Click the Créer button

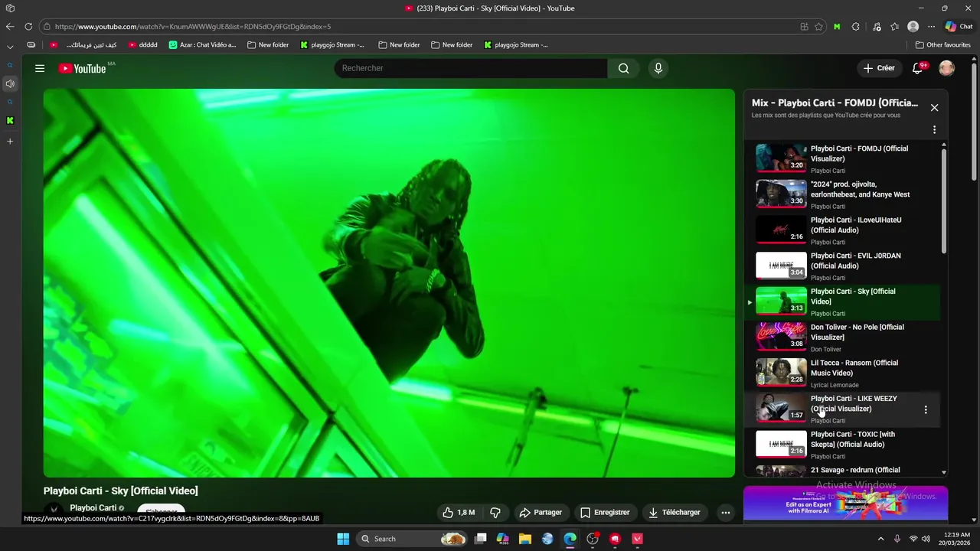coord(879,68)
